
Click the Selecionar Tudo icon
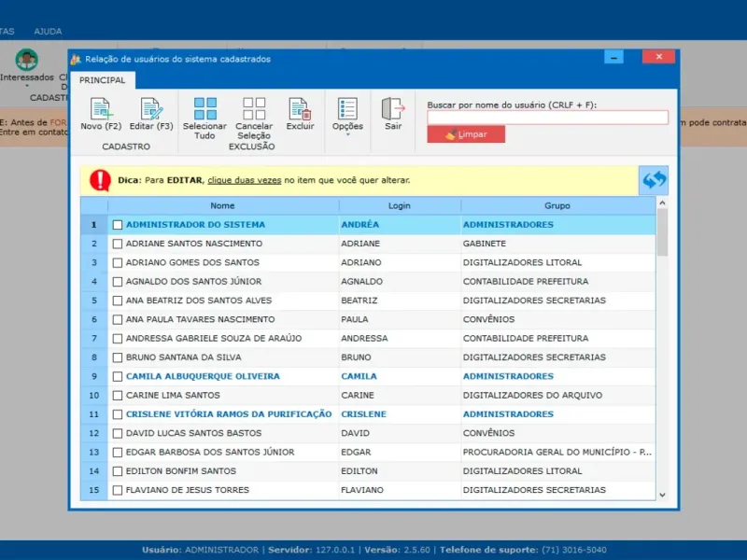[204, 108]
